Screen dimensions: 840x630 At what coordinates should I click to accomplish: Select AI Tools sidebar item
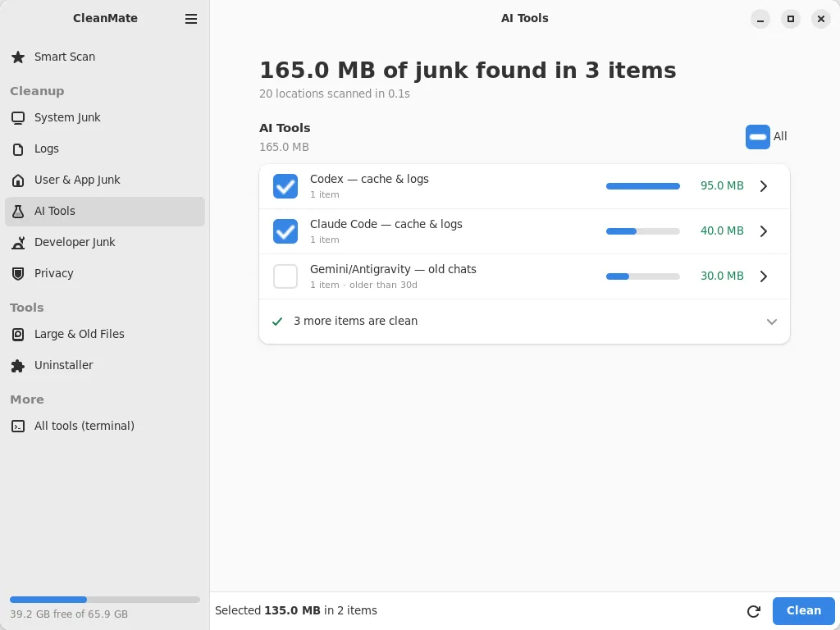click(x=105, y=211)
